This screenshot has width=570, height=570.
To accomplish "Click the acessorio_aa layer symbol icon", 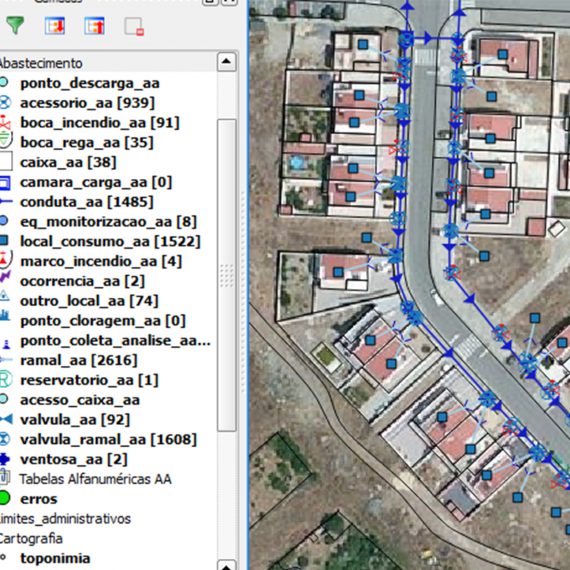I will 5,103.
